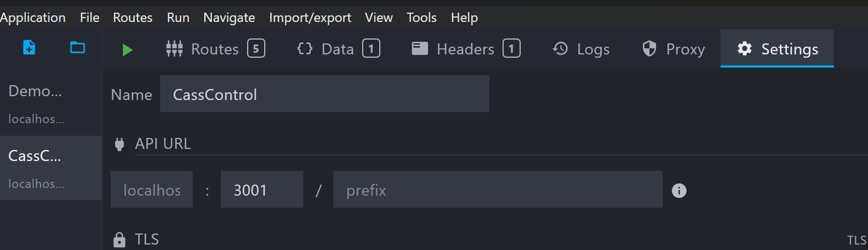The height and width of the screenshot is (250, 868).
Task: Switch to the Routes tab
Action: coord(215,49)
